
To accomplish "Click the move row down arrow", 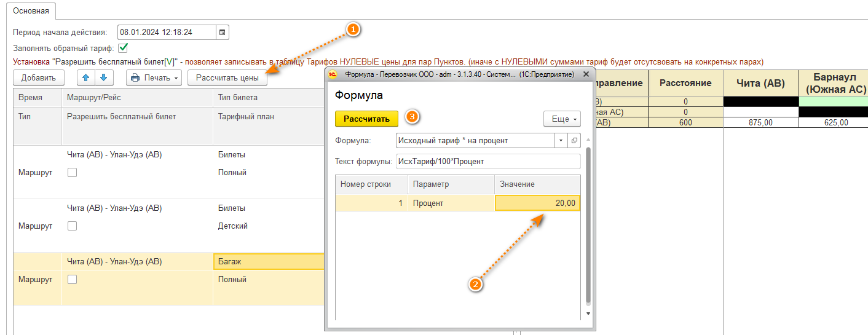I will coord(103,78).
